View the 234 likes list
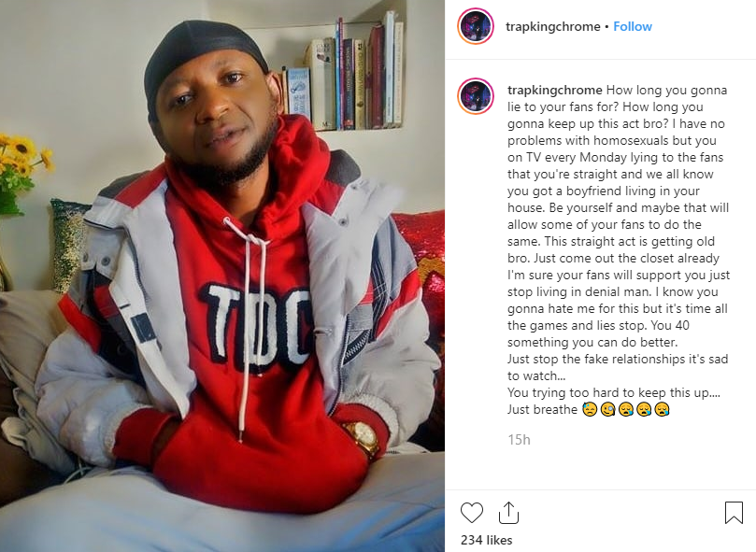Viewport: 756px width, 552px height. (486, 540)
